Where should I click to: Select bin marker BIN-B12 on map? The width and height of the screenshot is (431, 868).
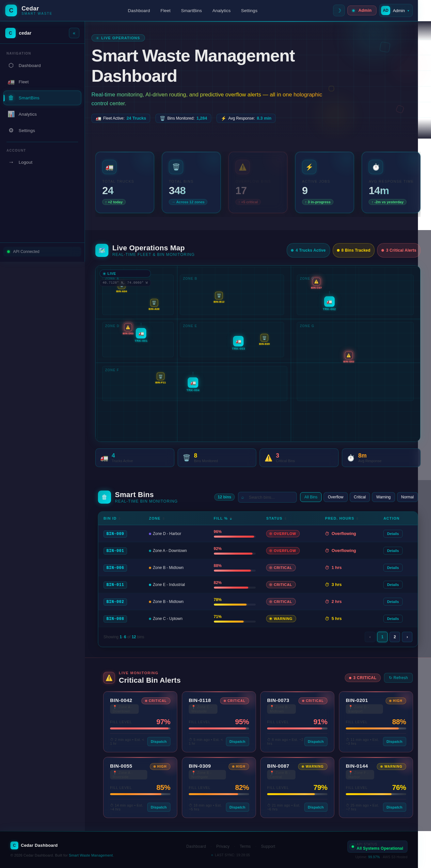click(x=219, y=295)
